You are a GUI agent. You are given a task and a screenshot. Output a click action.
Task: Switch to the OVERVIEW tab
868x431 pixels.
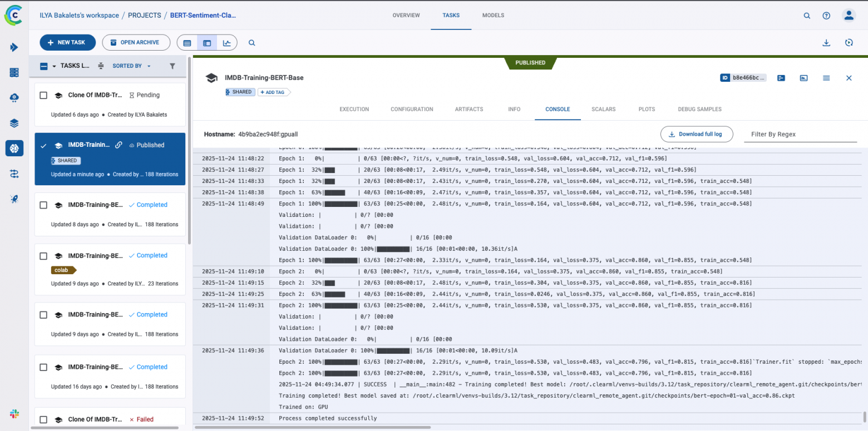point(406,16)
